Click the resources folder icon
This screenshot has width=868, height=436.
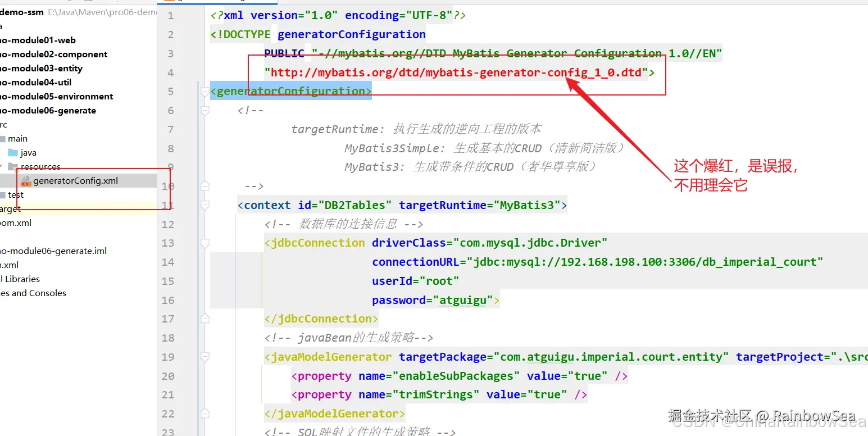(13, 167)
